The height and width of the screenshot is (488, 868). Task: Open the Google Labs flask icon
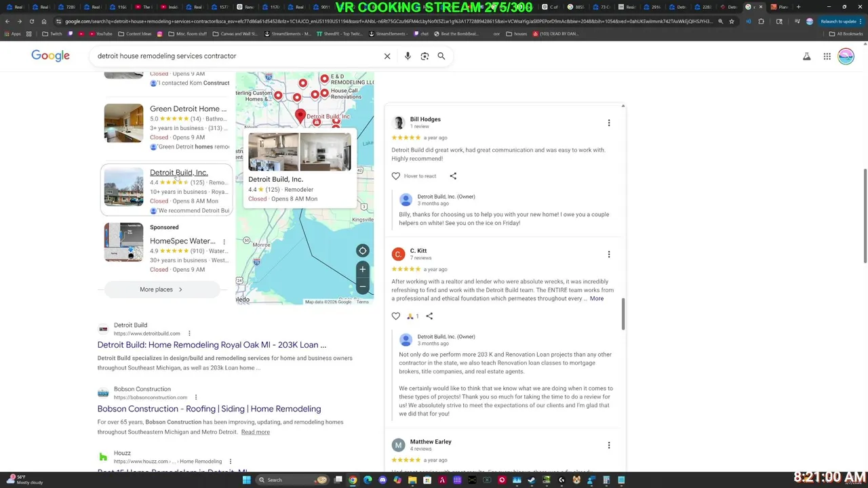coord(807,56)
